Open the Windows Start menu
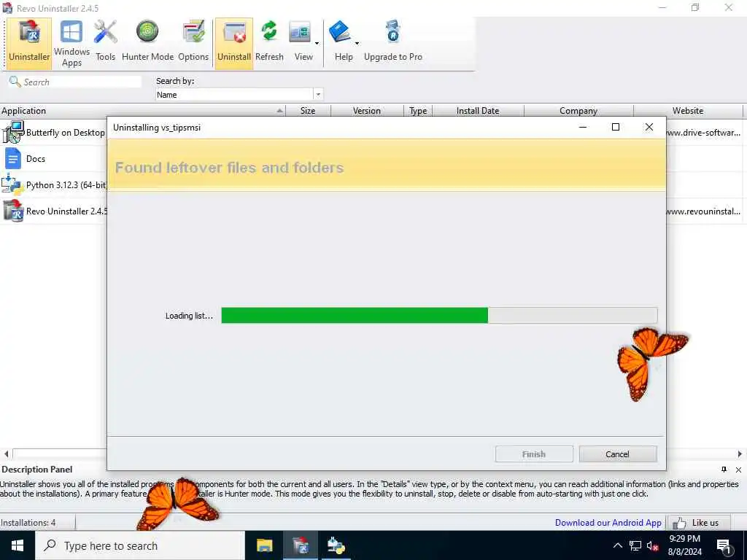 click(x=18, y=545)
